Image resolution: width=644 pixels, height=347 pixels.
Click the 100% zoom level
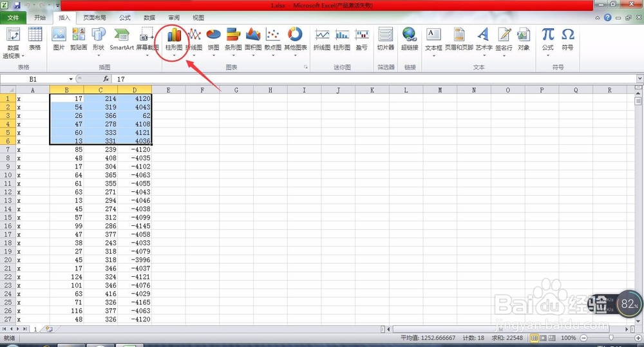tap(569, 338)
